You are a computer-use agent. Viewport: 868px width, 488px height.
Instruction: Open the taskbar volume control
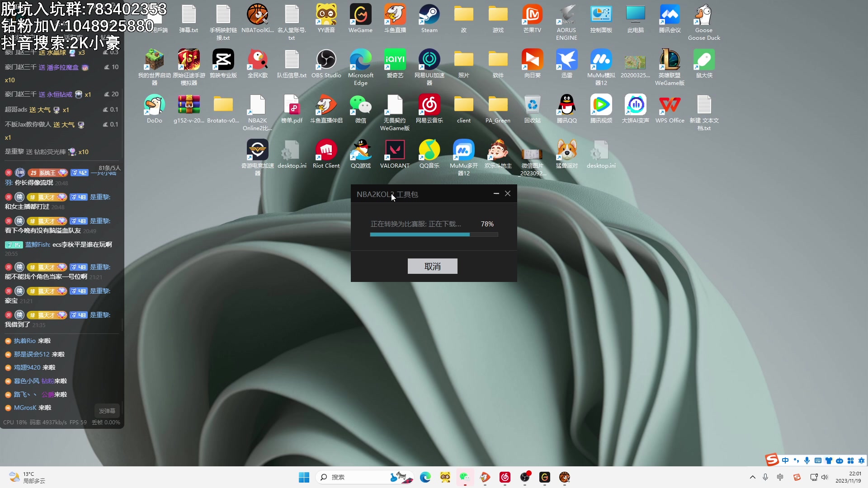click(825, 477)
